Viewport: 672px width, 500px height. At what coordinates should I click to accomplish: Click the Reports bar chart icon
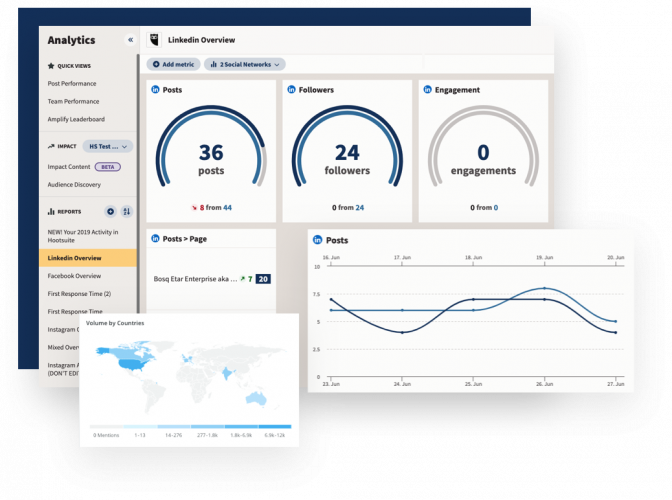(x=51, y=211)
